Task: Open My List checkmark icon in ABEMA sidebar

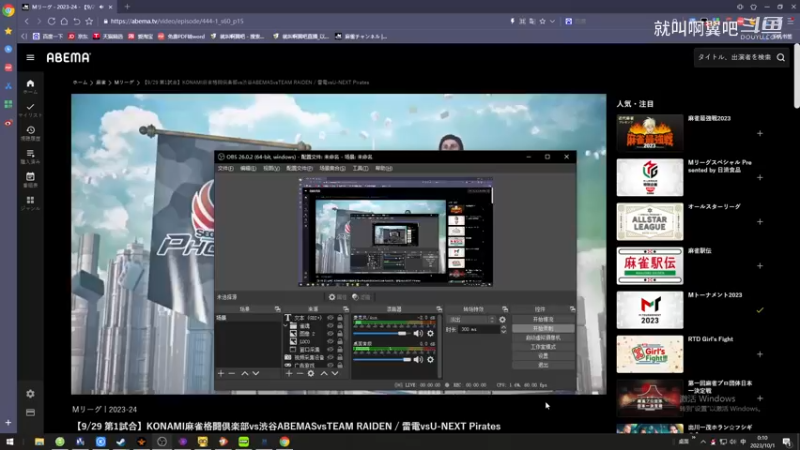Action: pos(30,107)
